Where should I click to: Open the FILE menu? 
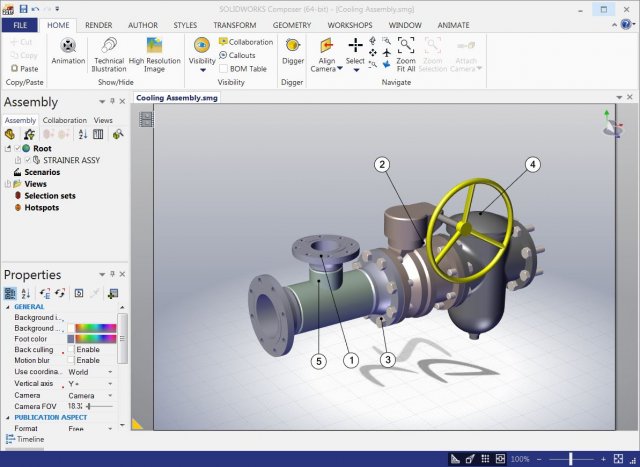coord(20,25)
